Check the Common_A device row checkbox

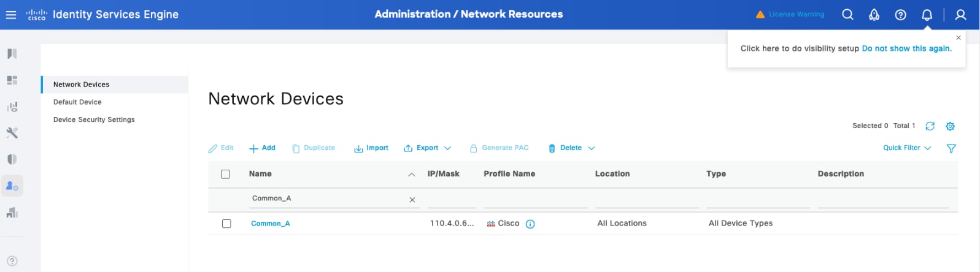(x=226, y=224)
